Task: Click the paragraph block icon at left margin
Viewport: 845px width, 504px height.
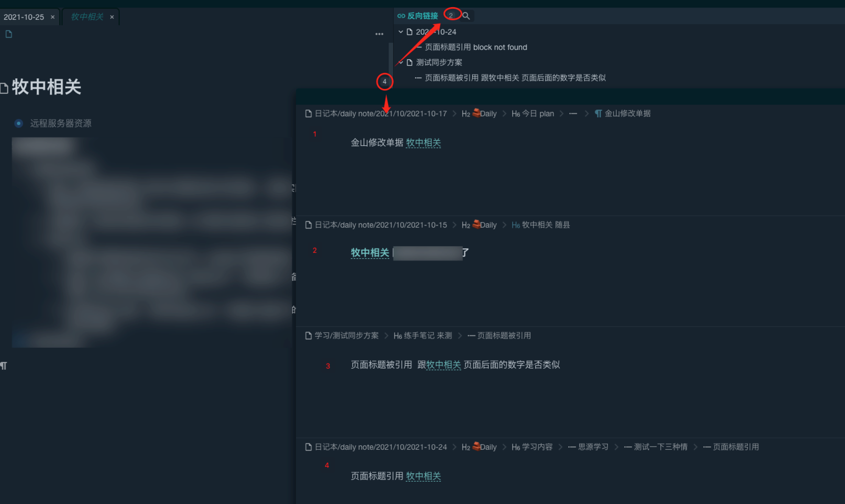Action: click(x=3, y=366)
